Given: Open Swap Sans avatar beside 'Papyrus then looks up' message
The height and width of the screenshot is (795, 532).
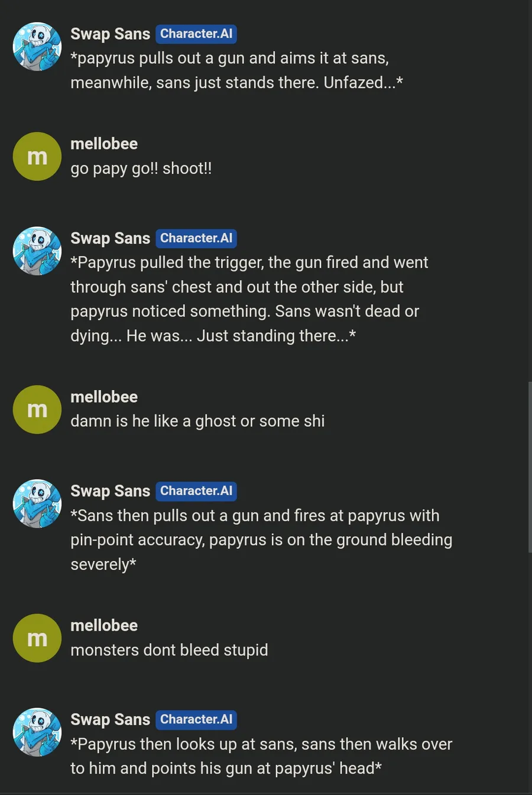Looking at the screenshot, I should click(x=37, y=732).
